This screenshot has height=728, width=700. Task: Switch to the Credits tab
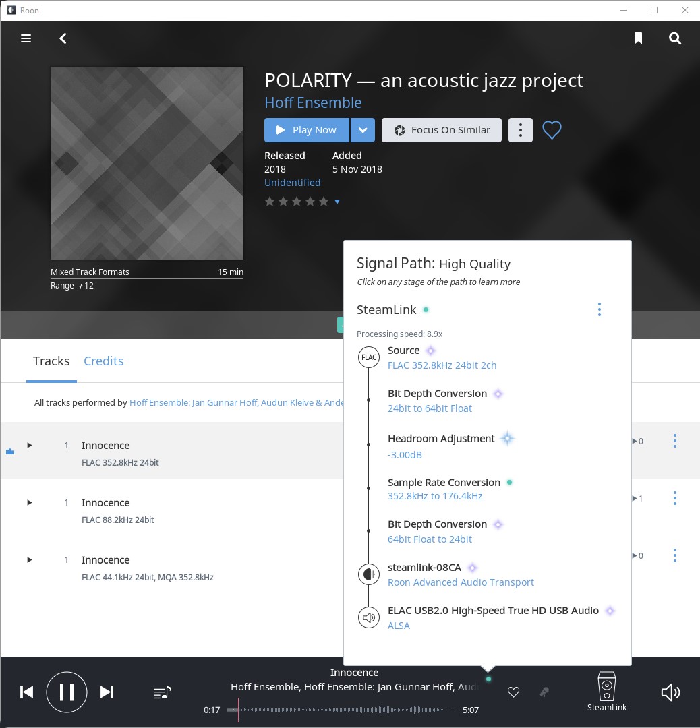[103, 361]
